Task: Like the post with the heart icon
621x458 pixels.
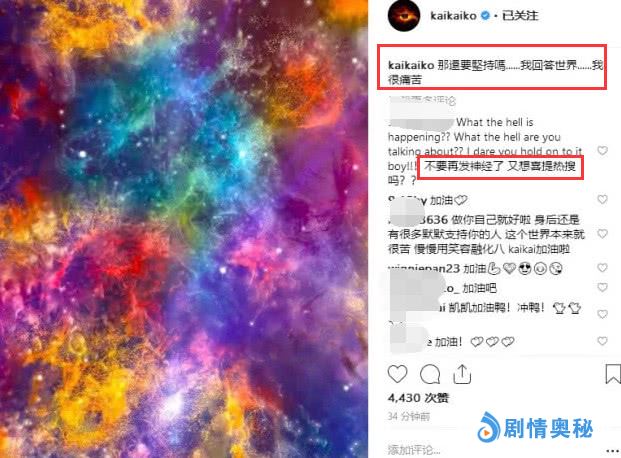Action: [x=397, y=374]
